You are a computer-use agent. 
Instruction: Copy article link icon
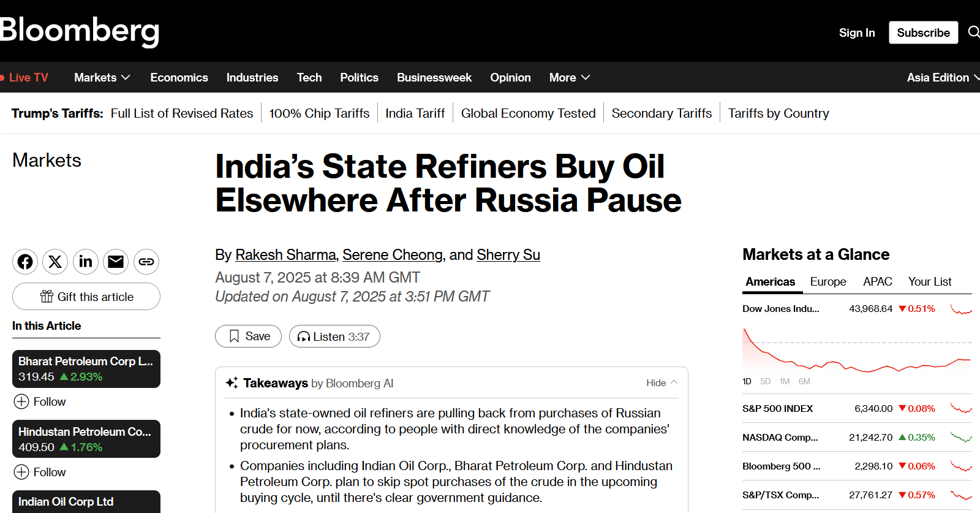point(146,262)
